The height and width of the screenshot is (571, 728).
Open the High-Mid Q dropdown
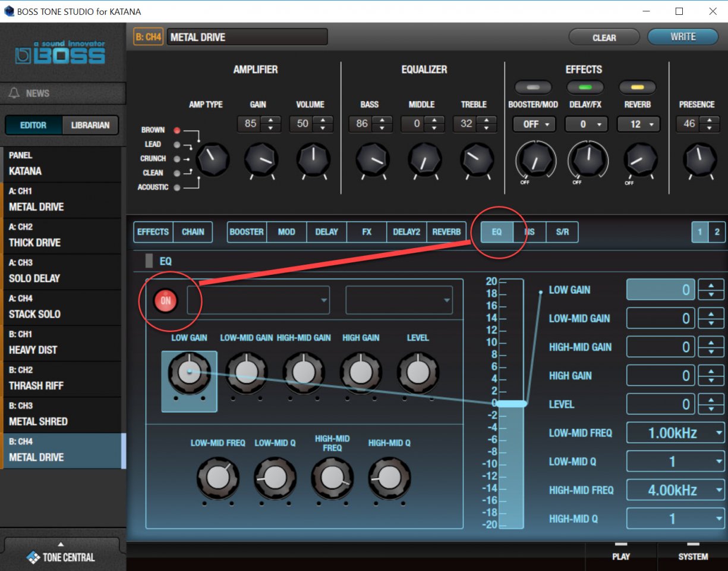pos(676,519)
